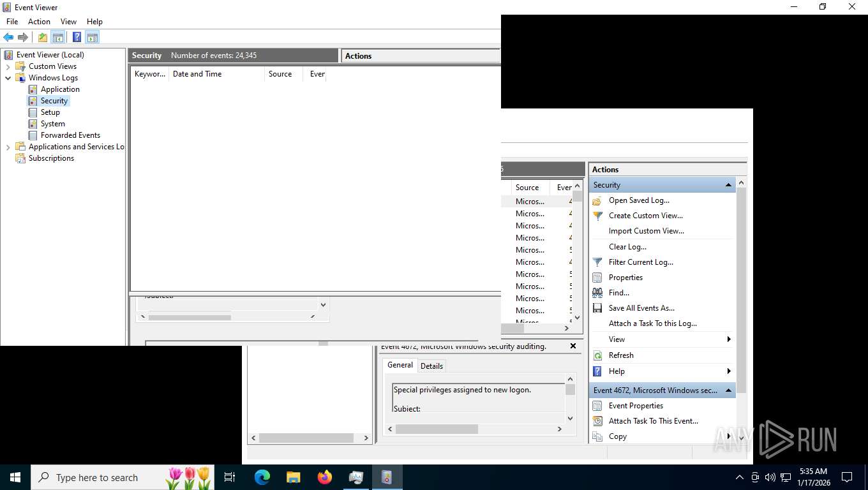Screen dimensions: 868x490
Task: Click the green Refresh icon
Action: pyautogui.click(x=597, y=355)
